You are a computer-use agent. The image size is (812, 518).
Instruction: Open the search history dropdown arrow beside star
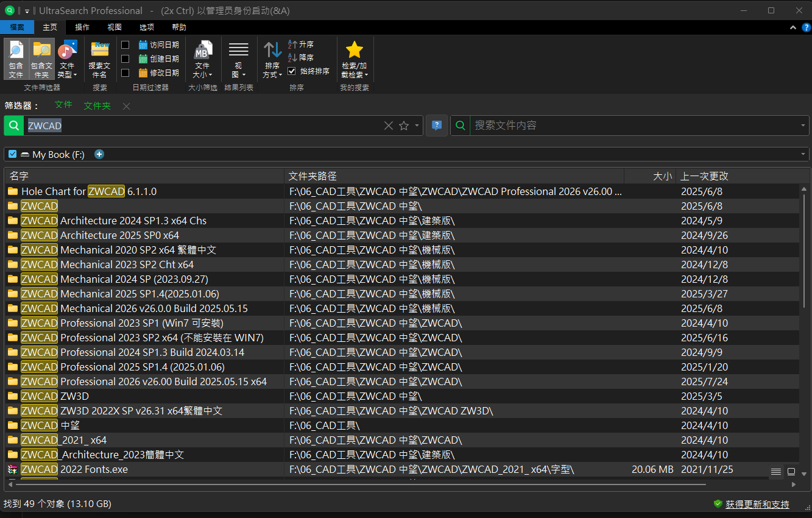[417, 126]
